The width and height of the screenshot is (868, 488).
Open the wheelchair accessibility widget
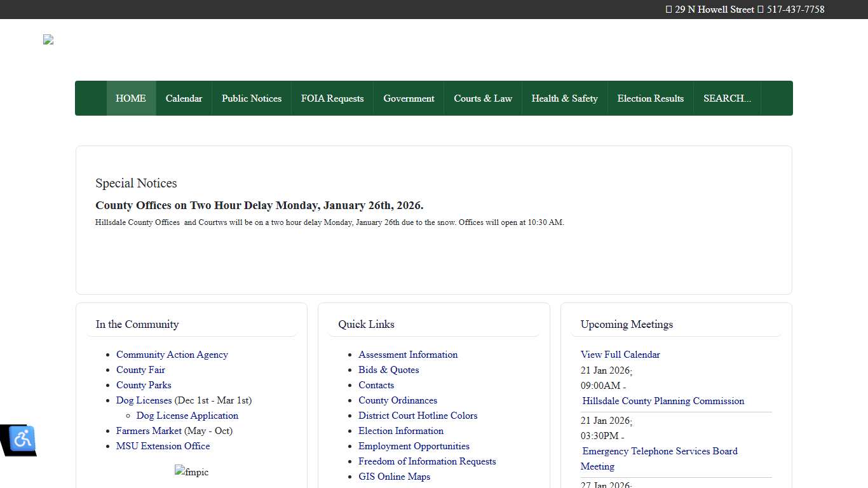tap(22, 438)
